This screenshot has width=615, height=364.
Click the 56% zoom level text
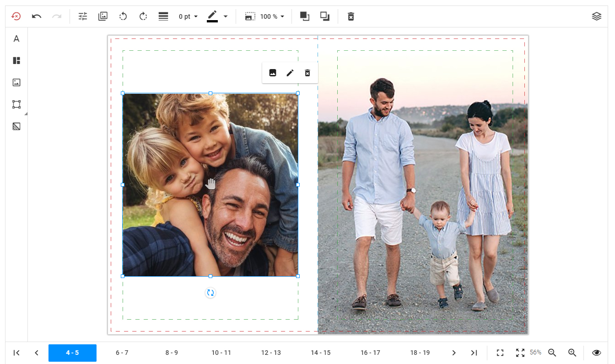(x=535, y=352)
